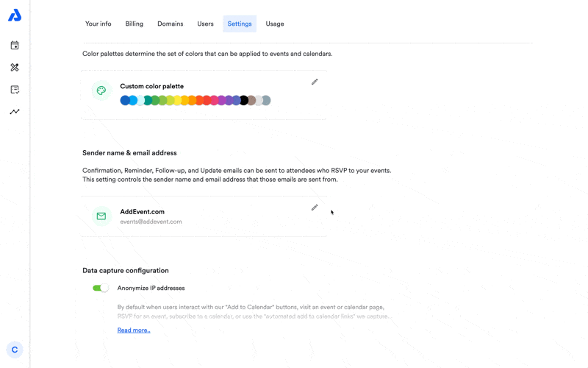This screenshot has height=368, width=588.
Task: Open the analytics line-chart sidebar icon
Action: point(15,112)
